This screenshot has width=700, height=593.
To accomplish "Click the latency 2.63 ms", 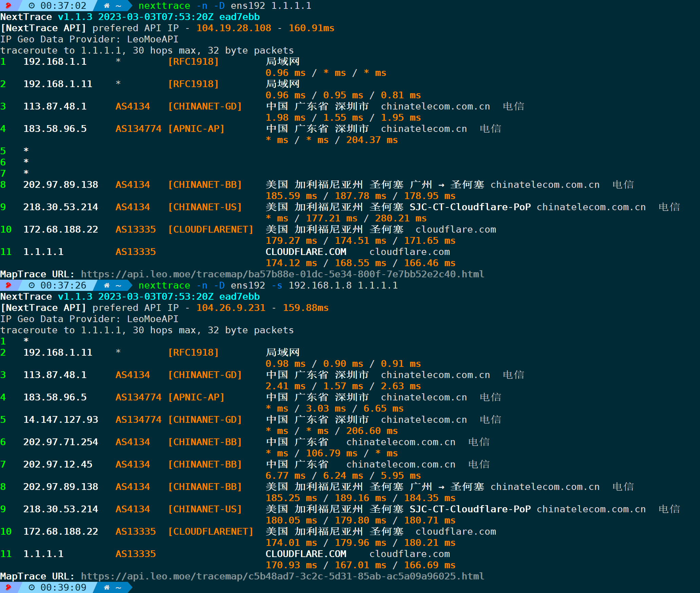I will click(x=401, y=386).
